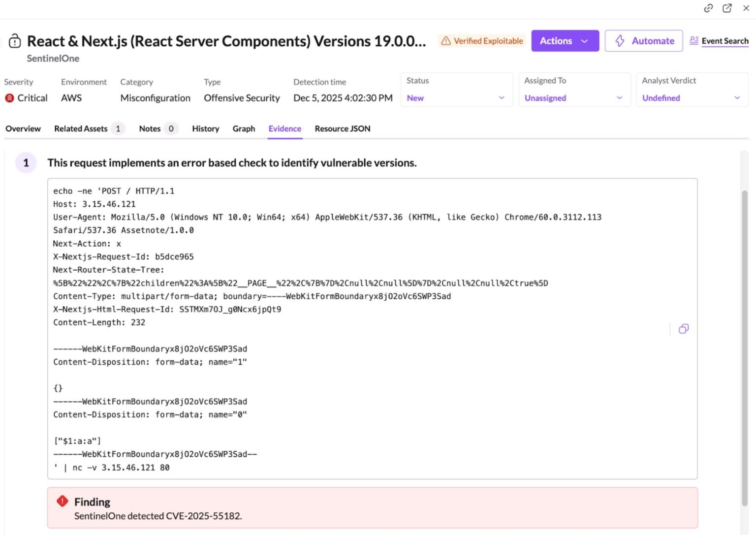Click the copy icon beside the request payload
Screen dimensions: 756x535
(683, 328)
